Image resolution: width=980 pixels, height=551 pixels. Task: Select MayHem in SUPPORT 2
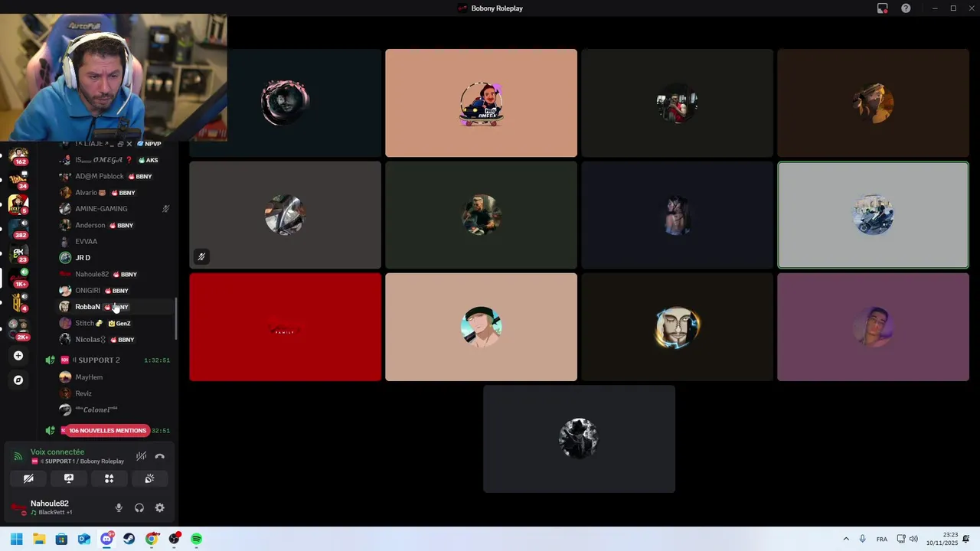pos(113,377)
